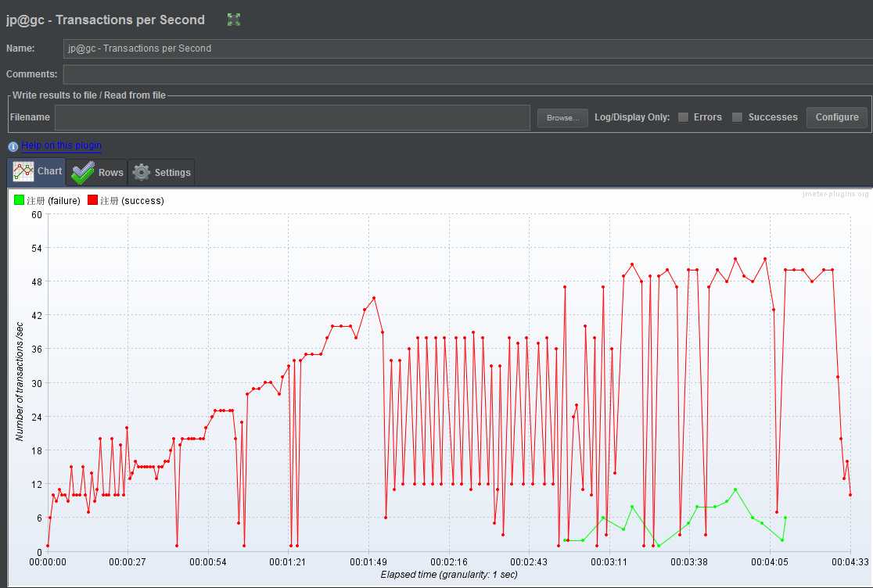This screenshot has height=588, width=873.
Task: Click the '00:01:49' x-axis time label
Action: 368,562
